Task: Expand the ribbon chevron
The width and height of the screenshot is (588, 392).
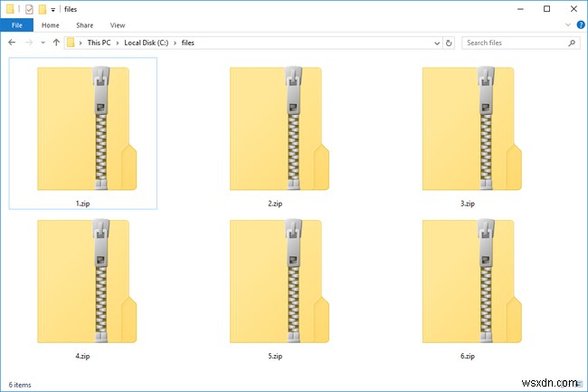Action: tap(568, 24)
